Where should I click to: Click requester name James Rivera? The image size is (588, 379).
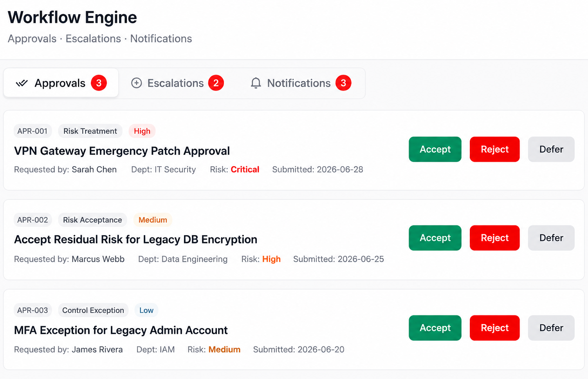(97, 349)
